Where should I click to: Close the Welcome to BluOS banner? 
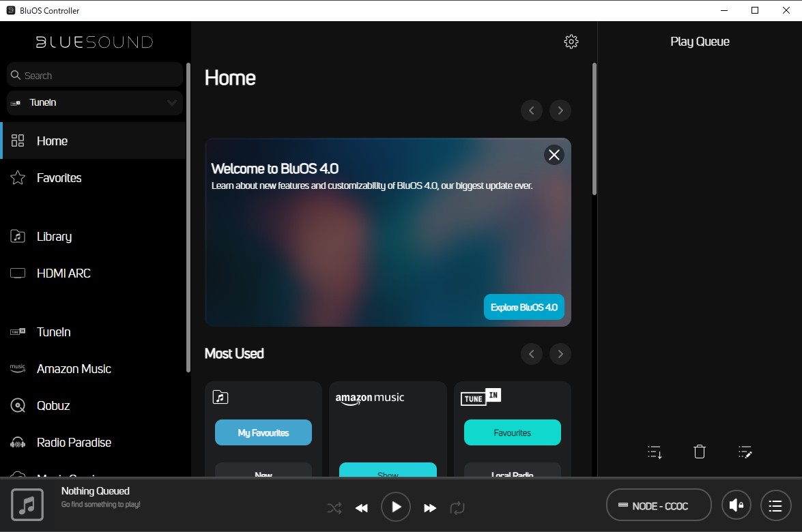[x=554, y=154]
